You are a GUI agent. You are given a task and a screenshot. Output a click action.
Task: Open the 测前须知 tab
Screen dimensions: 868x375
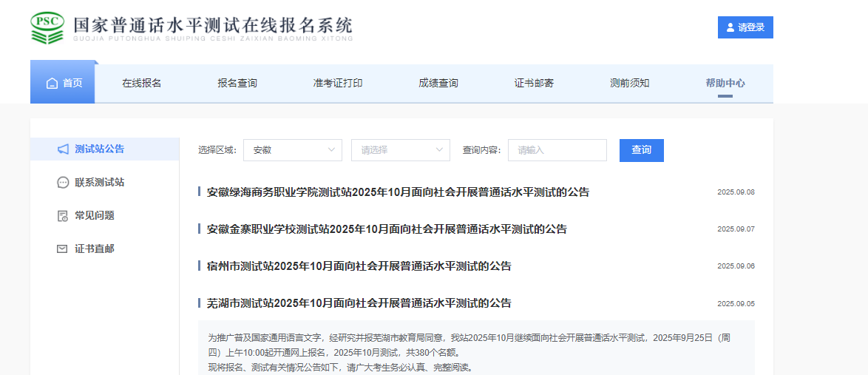(x=630, y=83)
